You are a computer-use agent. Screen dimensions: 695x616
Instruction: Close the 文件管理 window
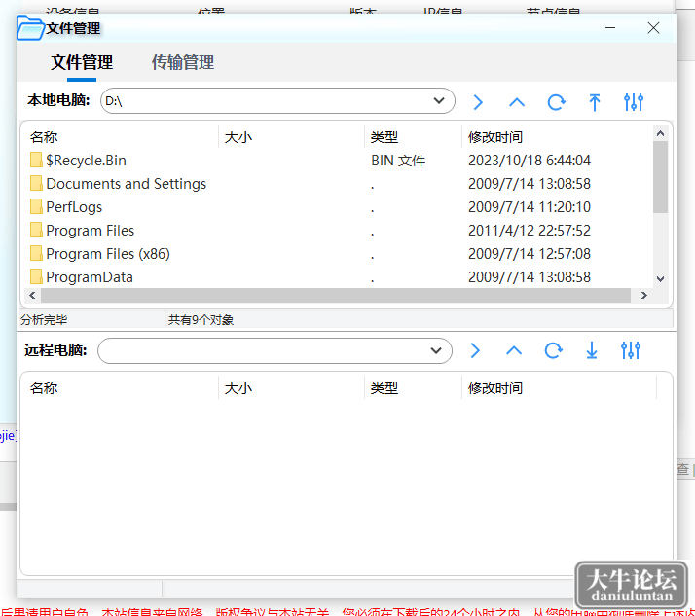pyautogui.click(x=653, y=28)
